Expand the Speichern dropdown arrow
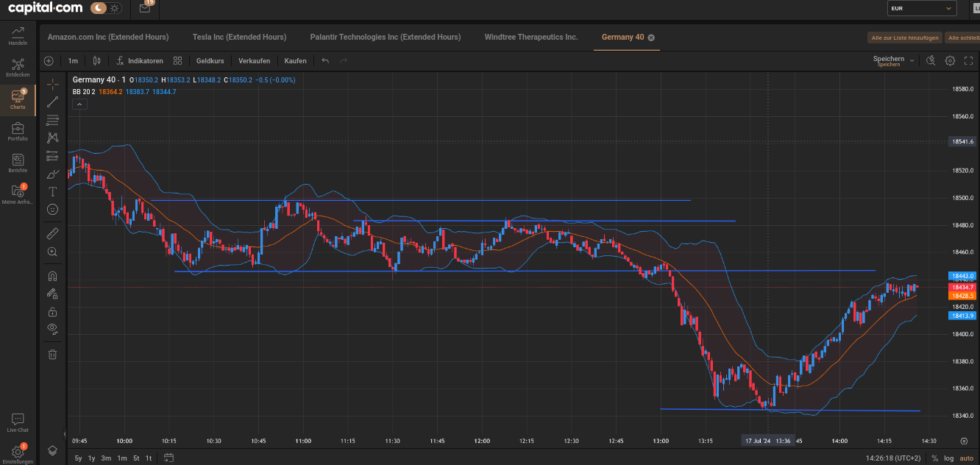Screen dimensions: 980x465 (x=912, y=61)
